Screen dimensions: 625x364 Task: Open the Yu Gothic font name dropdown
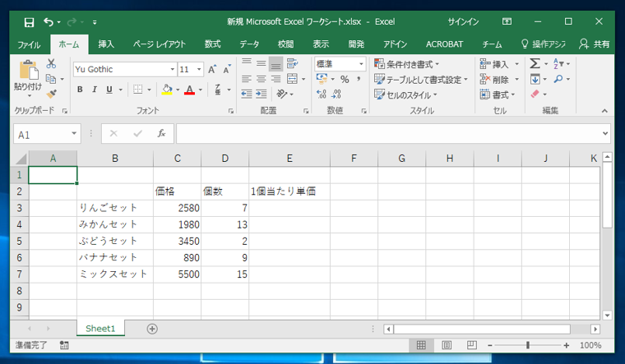(173, 70)
